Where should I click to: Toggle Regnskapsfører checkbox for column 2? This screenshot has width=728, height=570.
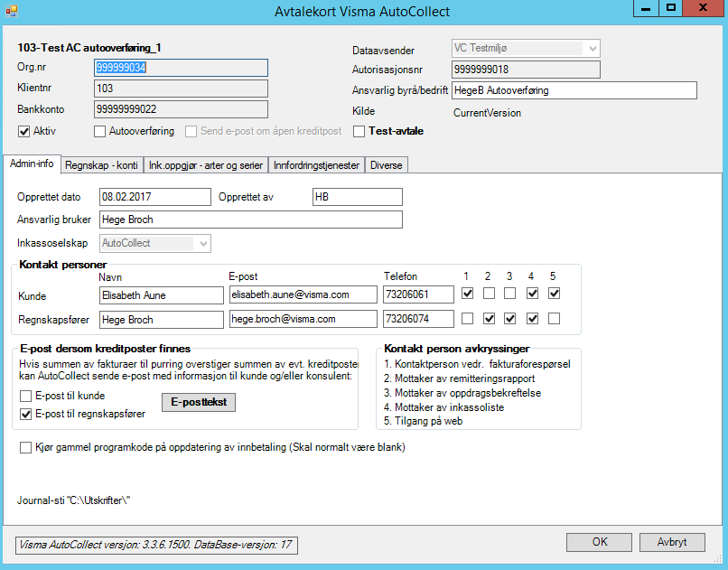point(489,318)
